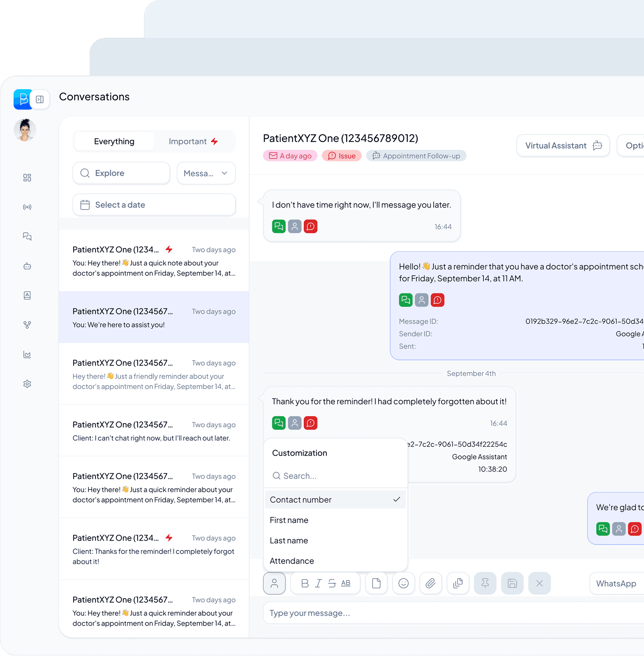This screenshot has height=656, width=644.
Task: Click the save disk icon button
Action: pyautogui.click(x=512, y=583)
